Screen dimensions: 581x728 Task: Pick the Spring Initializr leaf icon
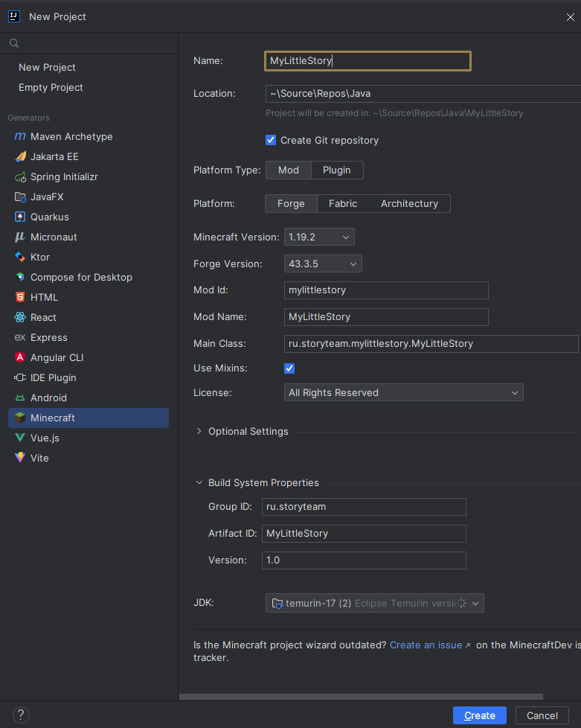[20, 177]
